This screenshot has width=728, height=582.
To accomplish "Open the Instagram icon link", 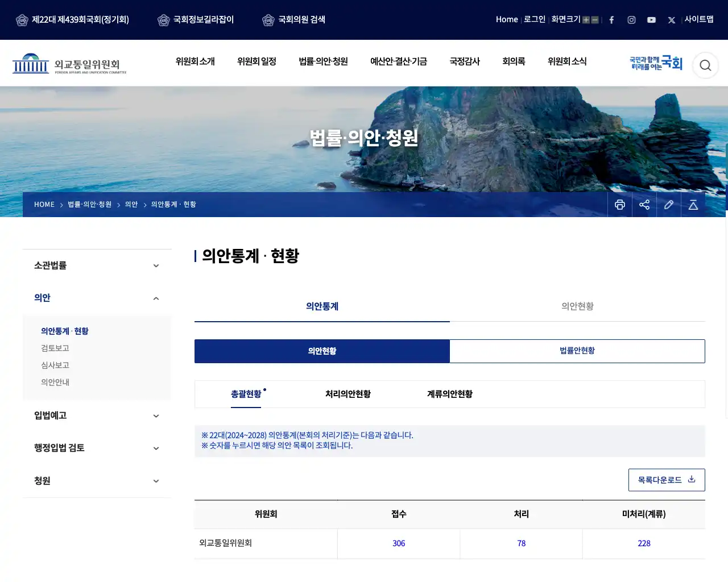I will [631, 20].
